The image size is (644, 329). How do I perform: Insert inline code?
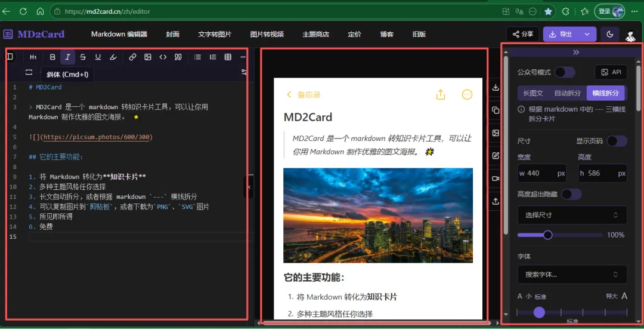[163, 57]
